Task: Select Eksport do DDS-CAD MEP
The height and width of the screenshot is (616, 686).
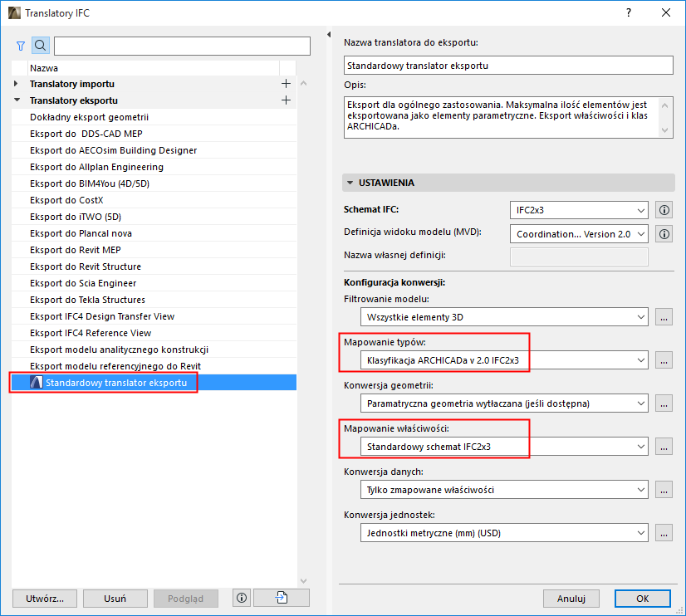Action: [154, 134]
